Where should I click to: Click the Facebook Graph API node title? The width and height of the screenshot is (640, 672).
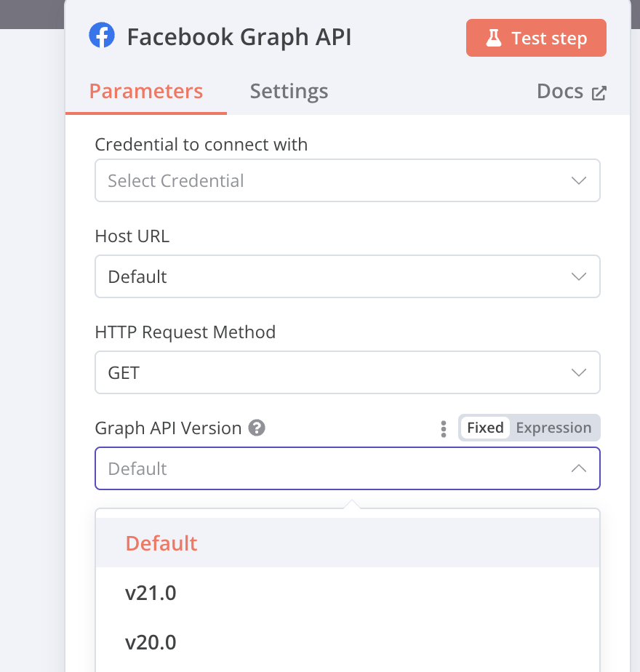click(239, 37)
